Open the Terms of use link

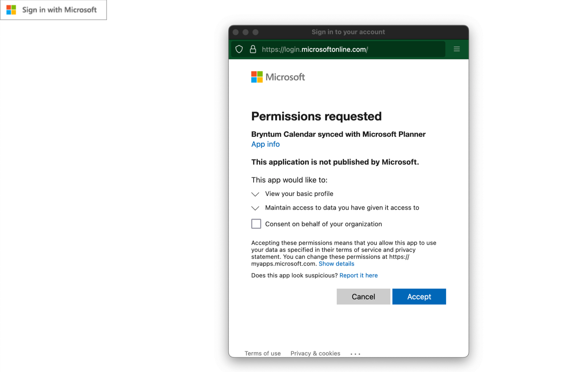(x=262, y=353)
